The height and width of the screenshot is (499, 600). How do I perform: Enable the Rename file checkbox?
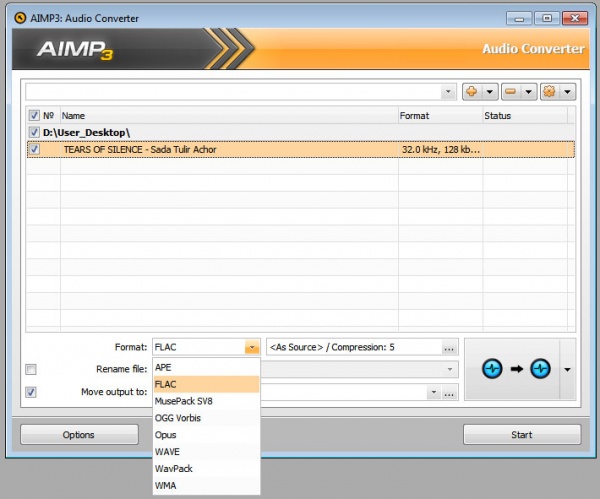click(x=31, y=369)
